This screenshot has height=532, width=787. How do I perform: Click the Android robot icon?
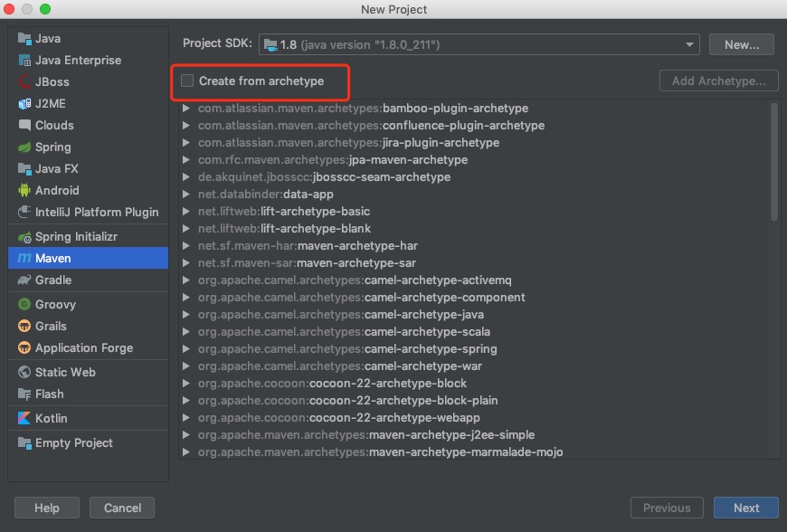click(24, 191)
